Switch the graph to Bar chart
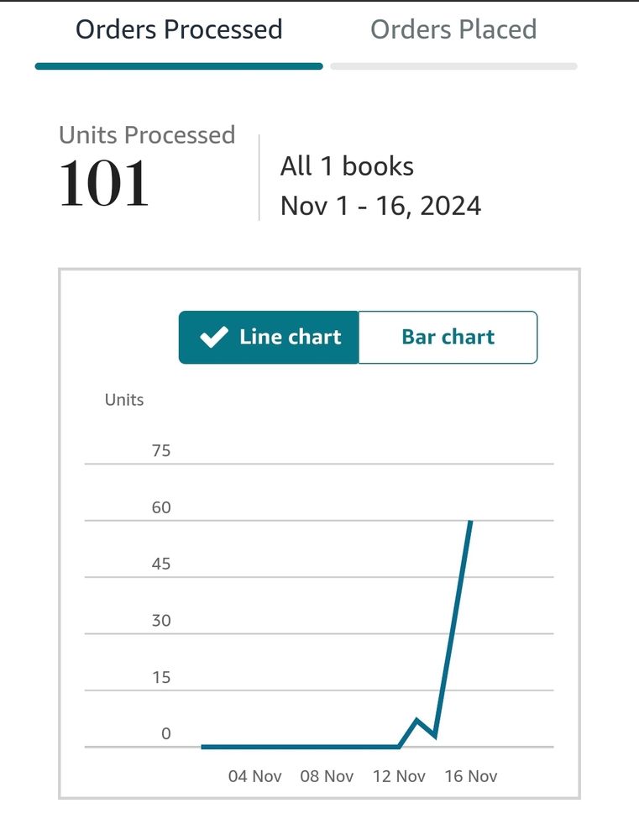Screen dimensions: 639x840 click(448, 337)
